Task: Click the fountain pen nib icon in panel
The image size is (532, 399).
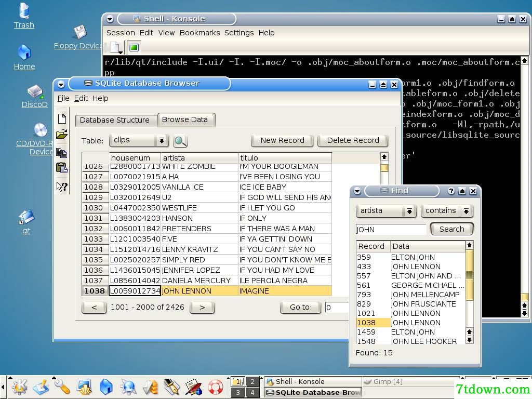Action: (171, 387)
